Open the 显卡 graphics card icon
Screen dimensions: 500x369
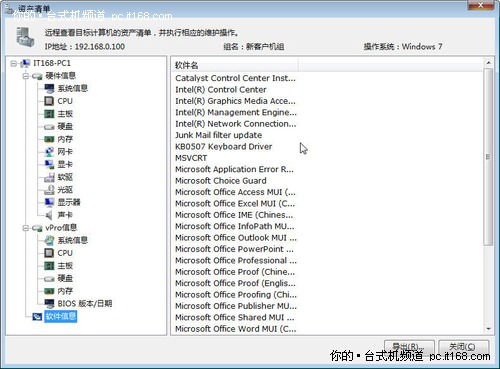tap(49, 165)
